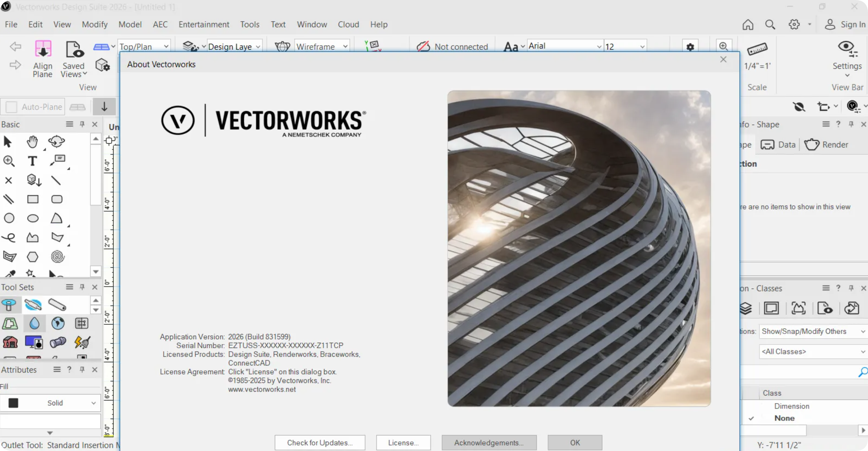Screen dimensions: 868x451
Task: Activate the None class checkmark
Action: tap(751, 418)
